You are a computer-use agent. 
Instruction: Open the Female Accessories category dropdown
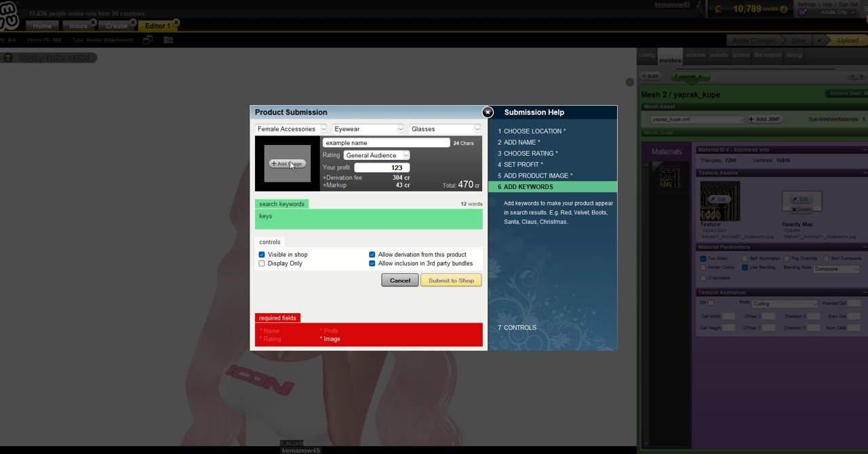click(x=291, y=129)
